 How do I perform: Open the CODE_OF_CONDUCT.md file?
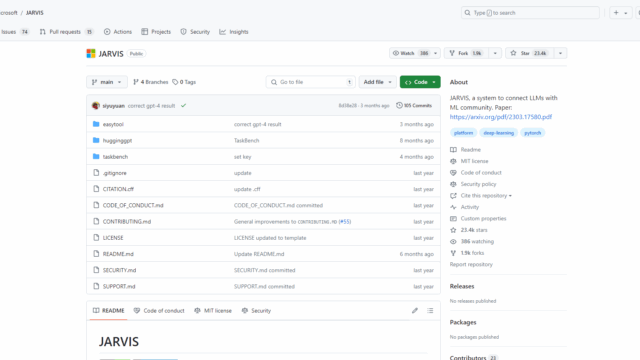[133, 205]
